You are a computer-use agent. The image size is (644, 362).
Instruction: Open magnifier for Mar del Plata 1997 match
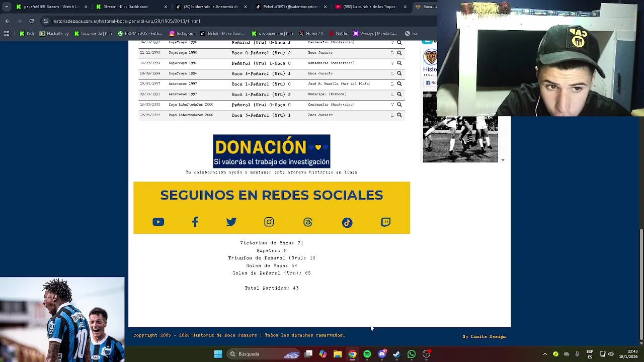click(399, 84)
